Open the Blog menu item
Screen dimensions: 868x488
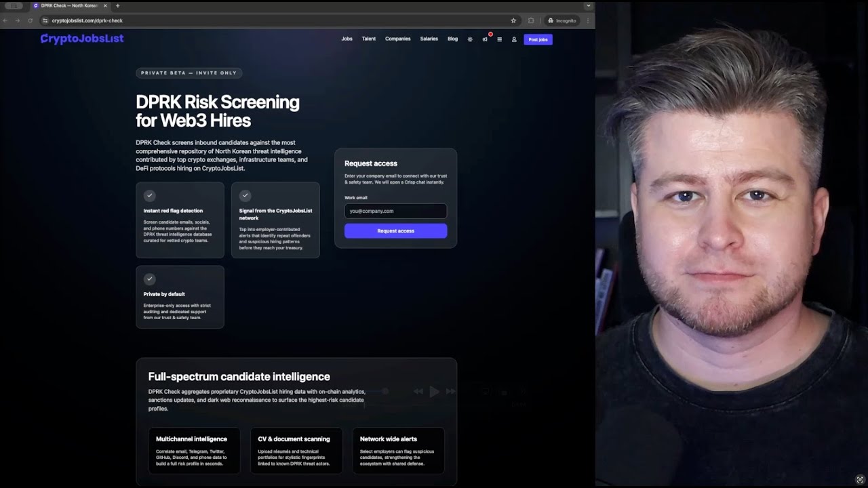click(452, 39)
